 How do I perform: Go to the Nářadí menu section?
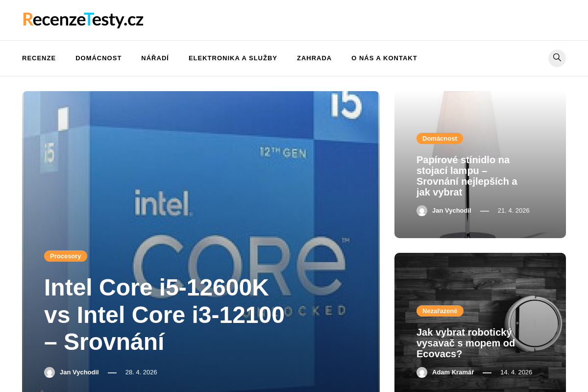click(155, 58)
